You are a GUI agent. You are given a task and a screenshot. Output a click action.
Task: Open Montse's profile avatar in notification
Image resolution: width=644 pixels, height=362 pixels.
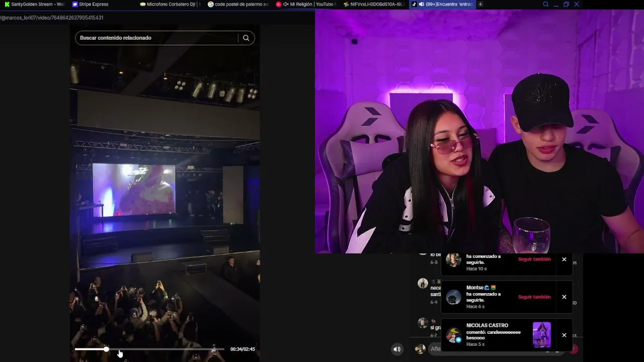(453, 297)
